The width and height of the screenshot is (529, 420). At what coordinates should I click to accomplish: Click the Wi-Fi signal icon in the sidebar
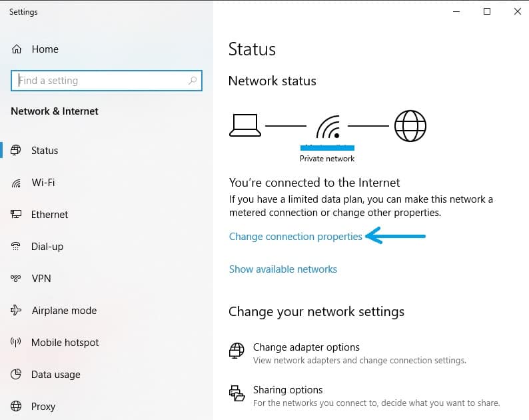pos(17,183)
